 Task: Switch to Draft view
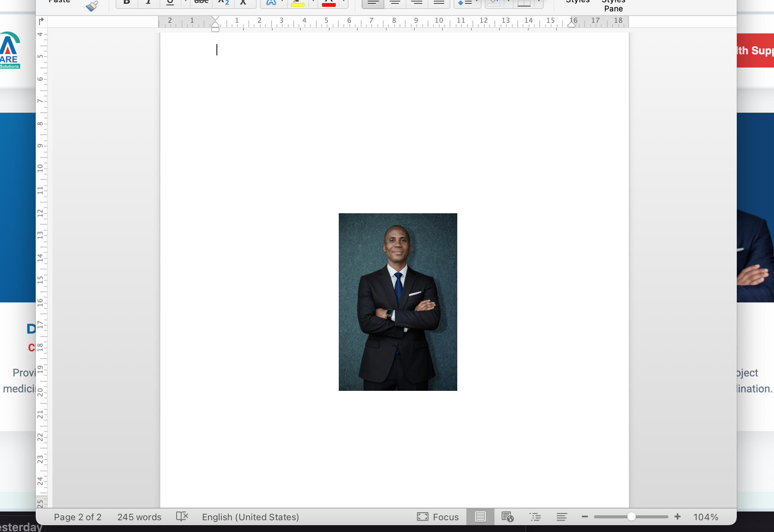pos(562,517)
